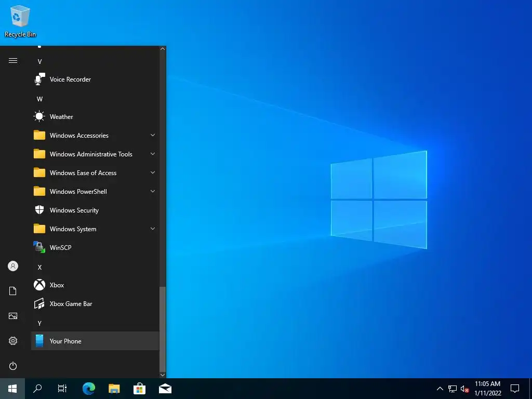
Task: Open File Explorer from the taskbar
Action: 114,389
